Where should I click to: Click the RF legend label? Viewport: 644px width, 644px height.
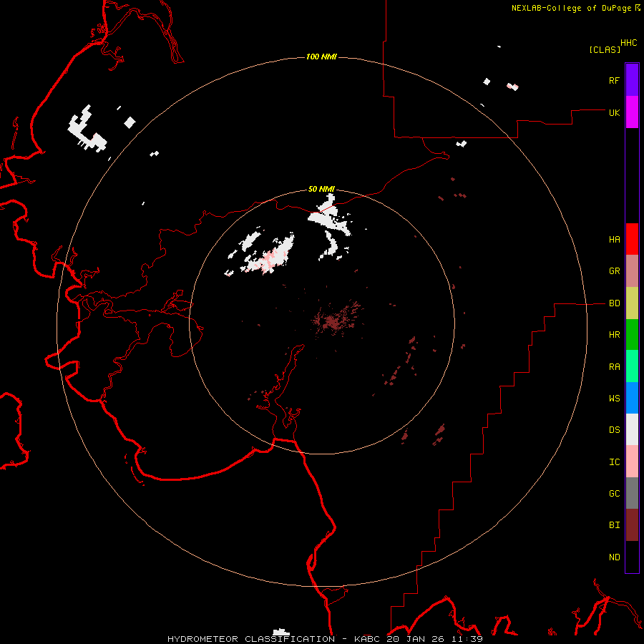614,80
